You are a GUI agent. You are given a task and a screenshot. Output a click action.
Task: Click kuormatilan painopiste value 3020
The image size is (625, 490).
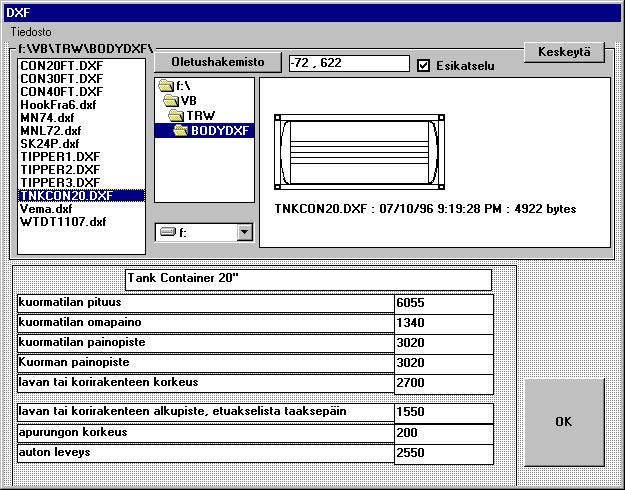(444, 343)
